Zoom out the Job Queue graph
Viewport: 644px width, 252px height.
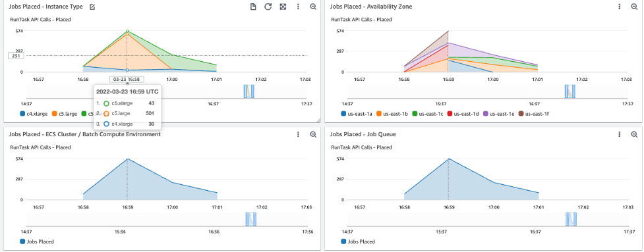pyautogui.click(x=634, y=134)
